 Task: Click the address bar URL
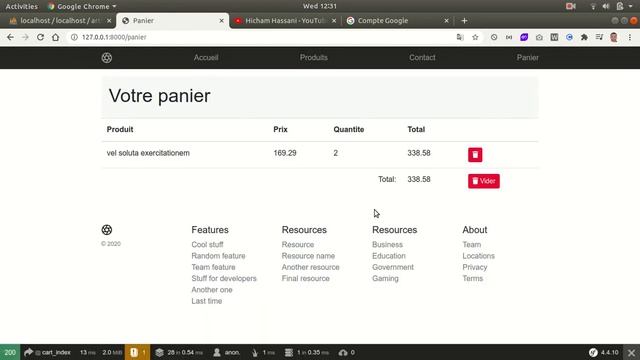[114, 37]
